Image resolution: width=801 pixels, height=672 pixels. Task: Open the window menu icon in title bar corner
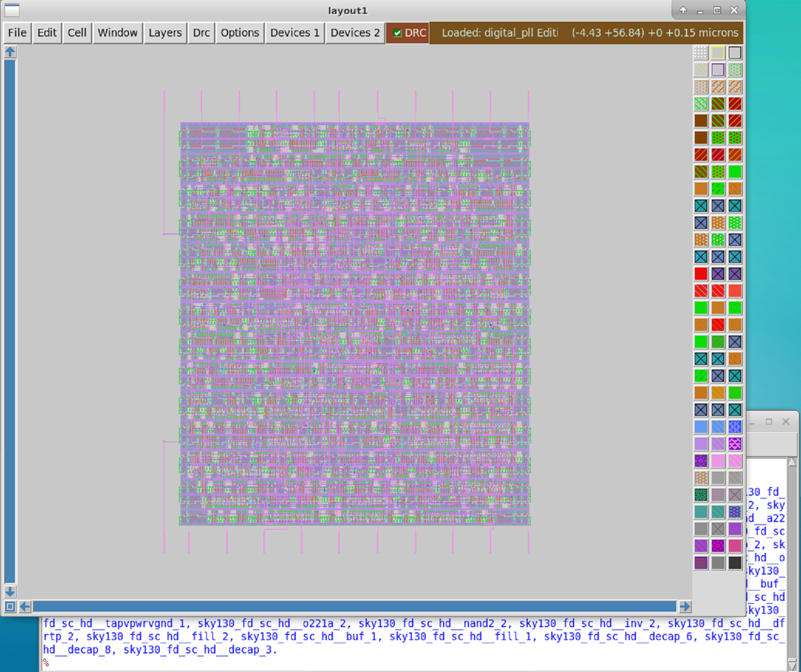[12, 10]
